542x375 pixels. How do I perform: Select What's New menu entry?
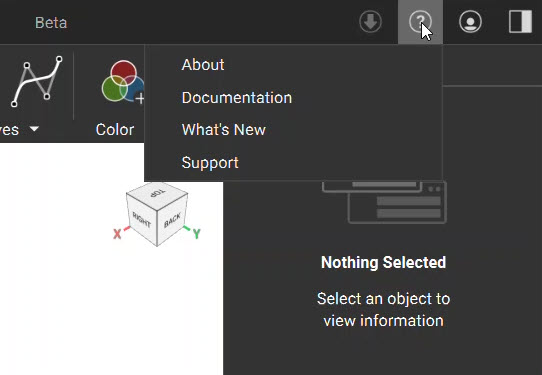coord(224,130)
